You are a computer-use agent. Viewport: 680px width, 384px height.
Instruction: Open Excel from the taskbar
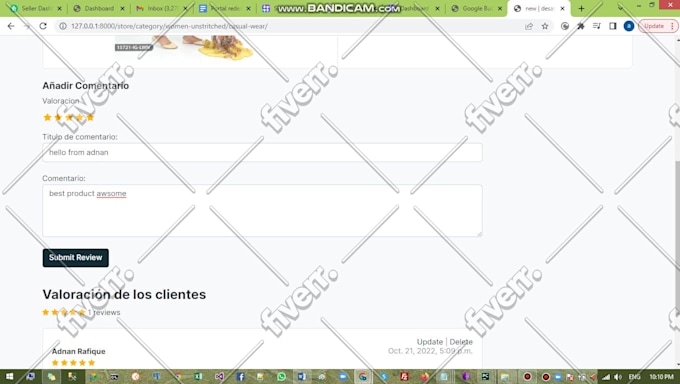198,377
